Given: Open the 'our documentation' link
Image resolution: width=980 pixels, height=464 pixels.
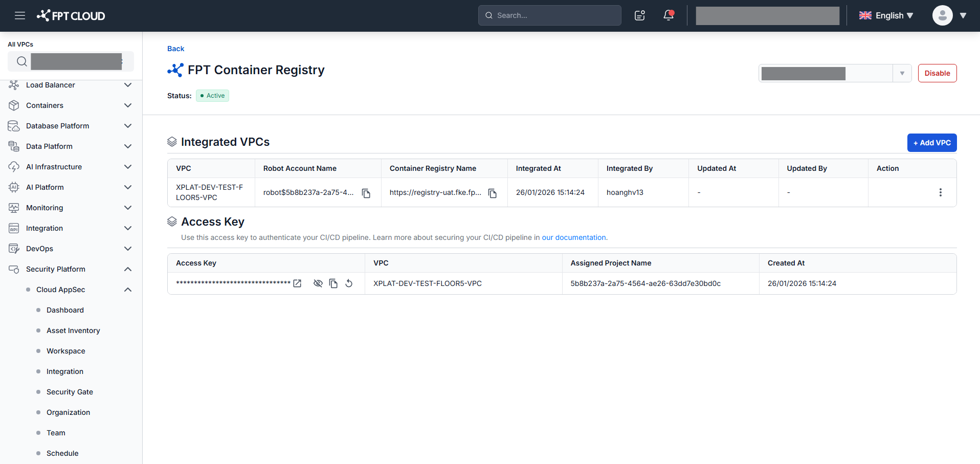Looking at the screenshot, I should (574, 237).
